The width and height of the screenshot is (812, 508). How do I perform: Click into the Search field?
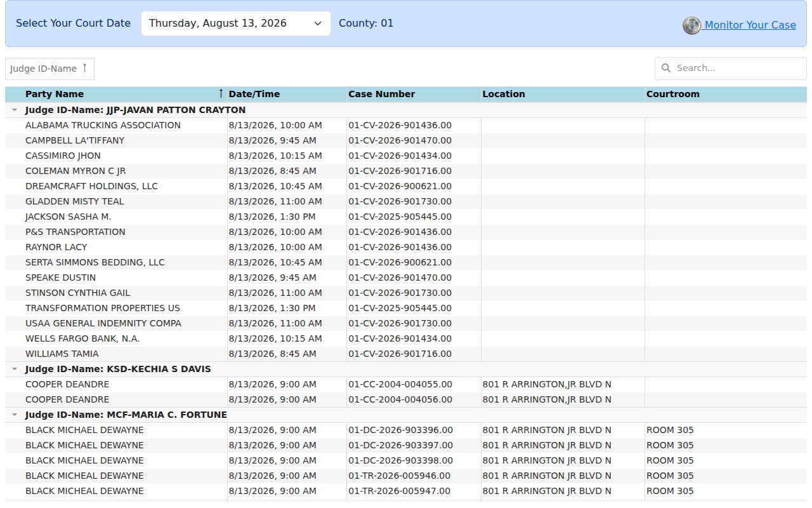click(731, 68)
